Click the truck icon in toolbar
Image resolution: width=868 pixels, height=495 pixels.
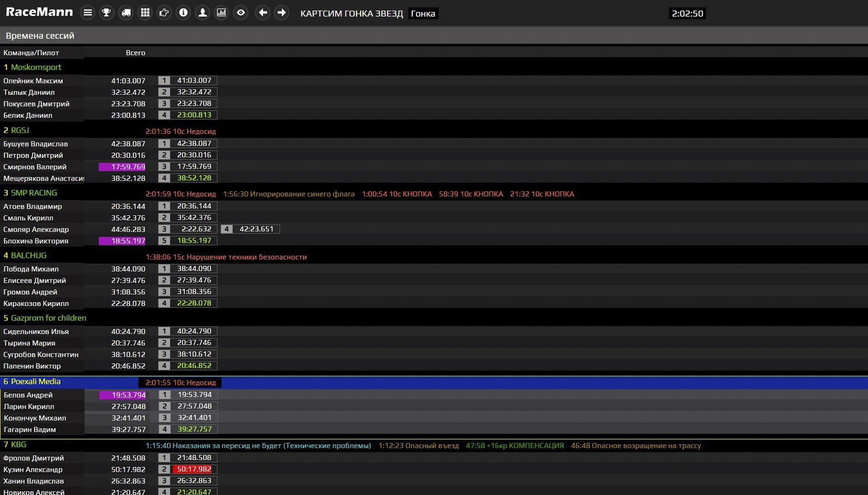[126, 13]
